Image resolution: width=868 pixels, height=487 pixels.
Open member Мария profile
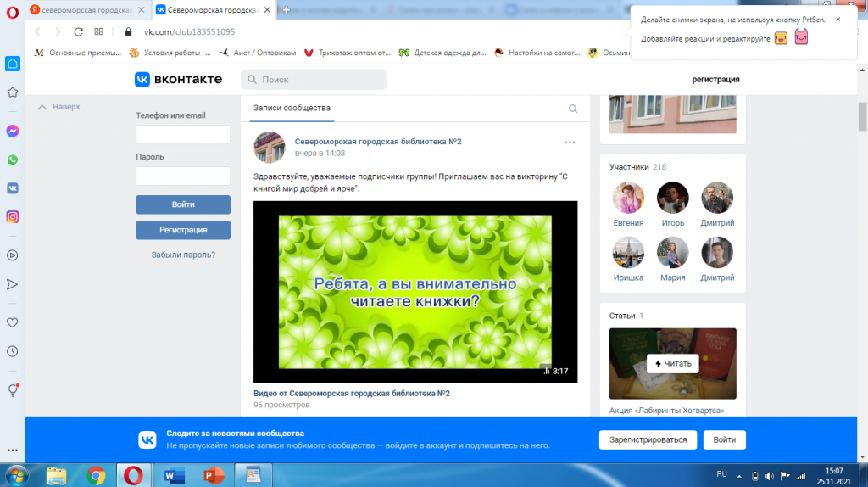point(672,260)
